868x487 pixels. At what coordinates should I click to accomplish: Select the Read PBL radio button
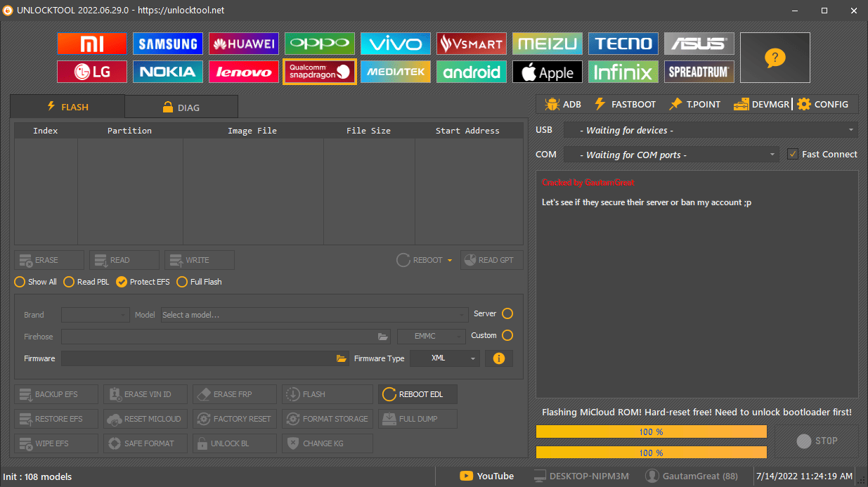click(68, 282)
